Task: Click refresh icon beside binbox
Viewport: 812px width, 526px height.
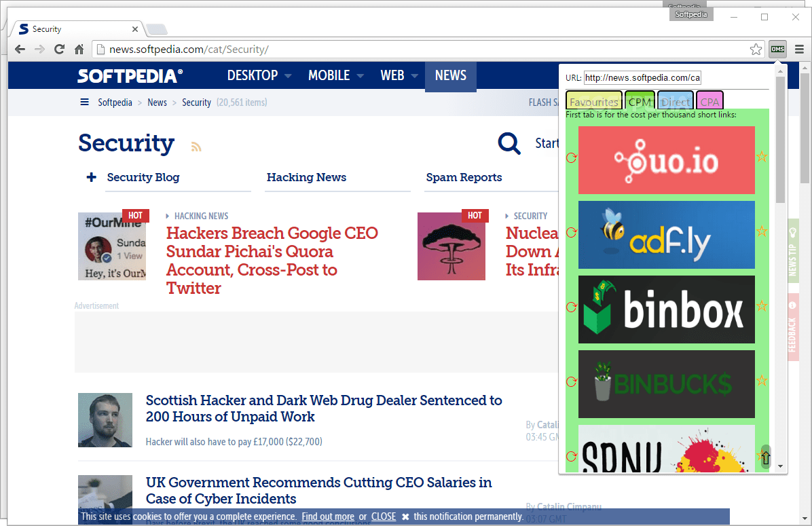Action: (x=571, y=307)
